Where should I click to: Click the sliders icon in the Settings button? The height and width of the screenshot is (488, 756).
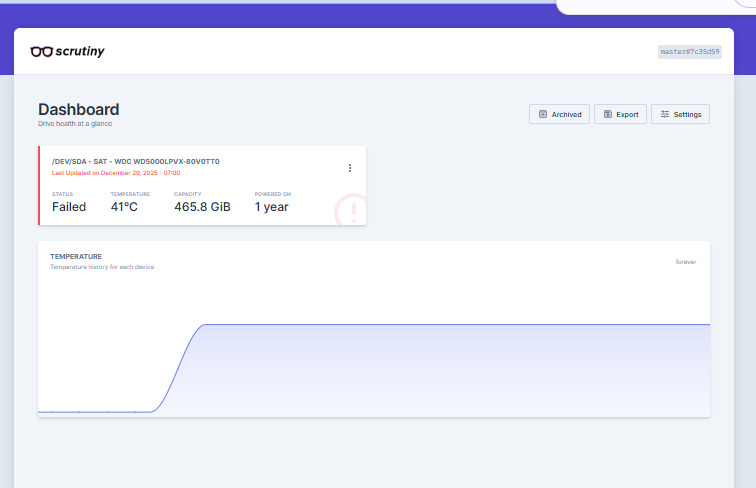(x=665, y=114)
